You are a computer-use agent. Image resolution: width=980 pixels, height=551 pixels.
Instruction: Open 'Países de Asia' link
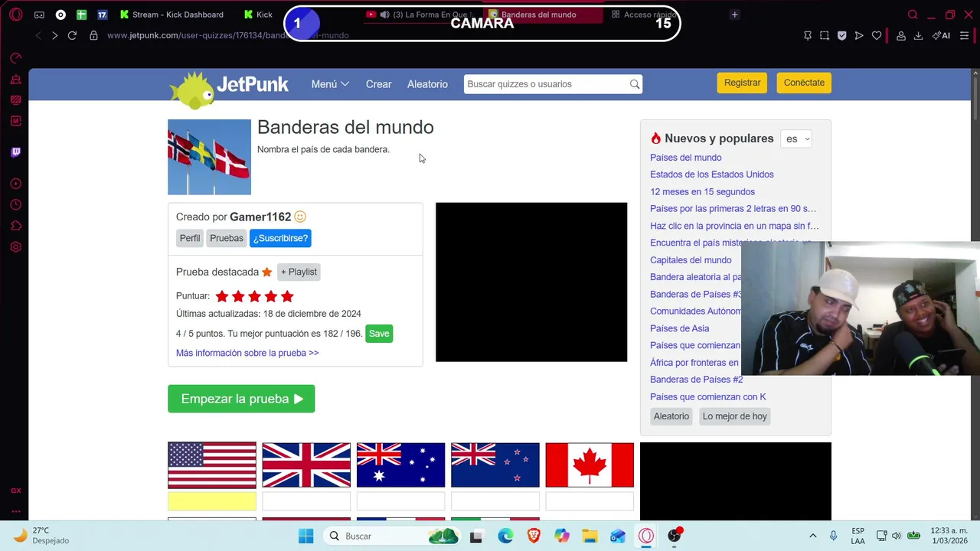tap(679, 328)
